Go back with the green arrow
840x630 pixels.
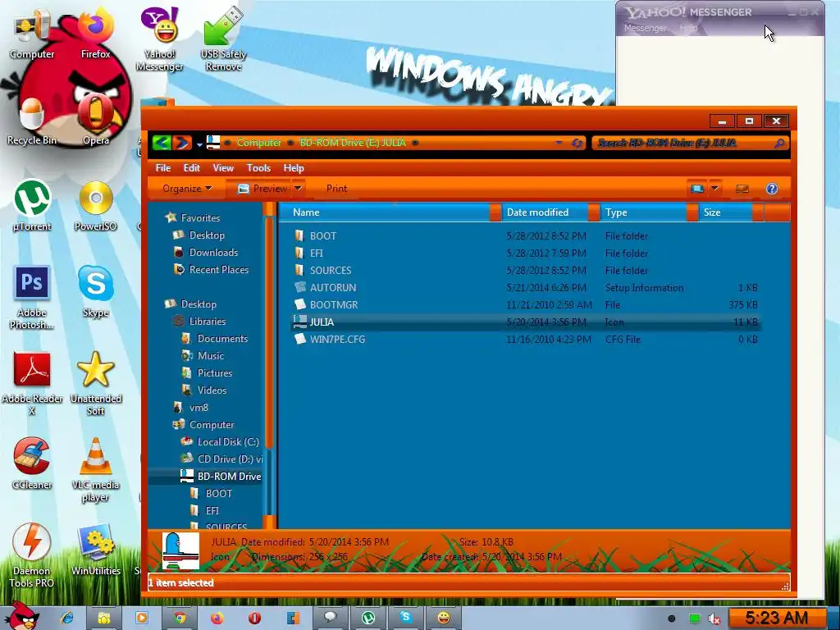pos(162,143)
